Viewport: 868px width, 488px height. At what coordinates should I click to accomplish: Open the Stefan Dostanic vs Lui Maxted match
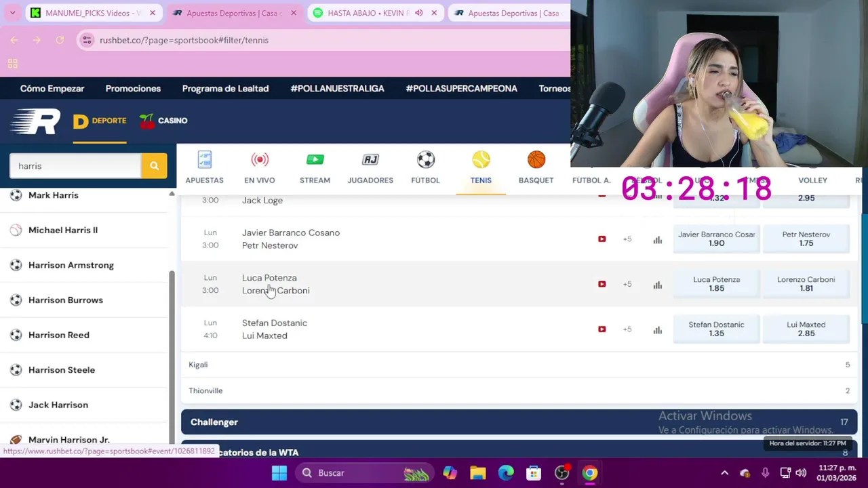point(275,329)
